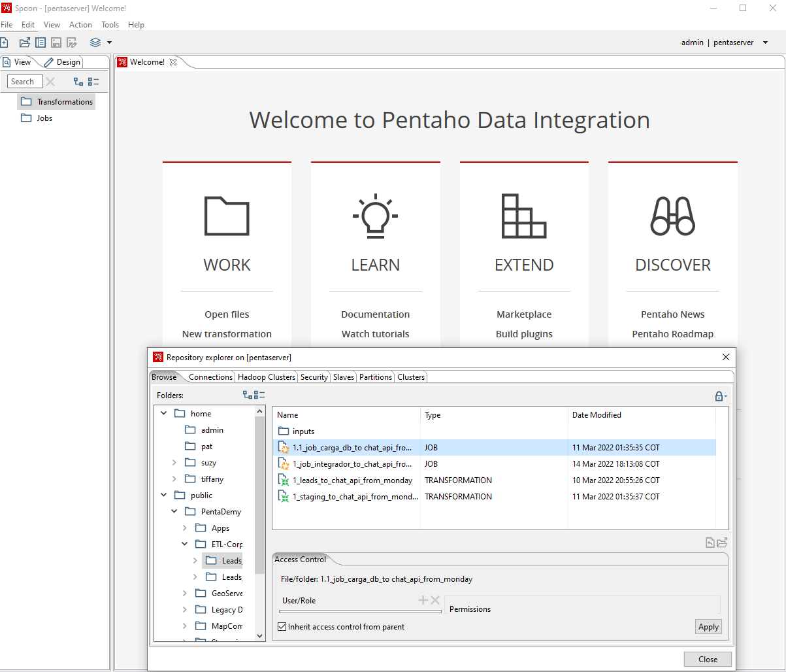Expand the Apps folder
The image size is (786, 672).
(184, 528)
